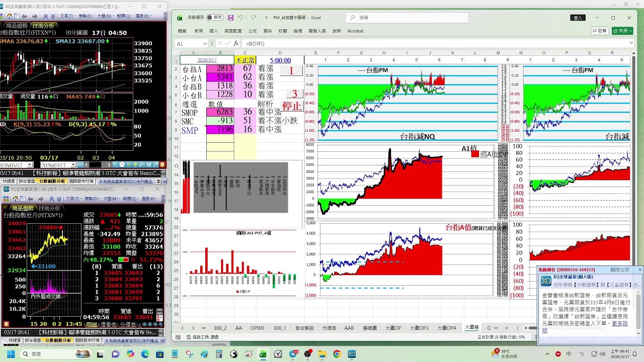The height and width of the screenshot is (362, 644).
Task: Click the zoom-out minus icon under XQ chart
Action: (128, 164)
